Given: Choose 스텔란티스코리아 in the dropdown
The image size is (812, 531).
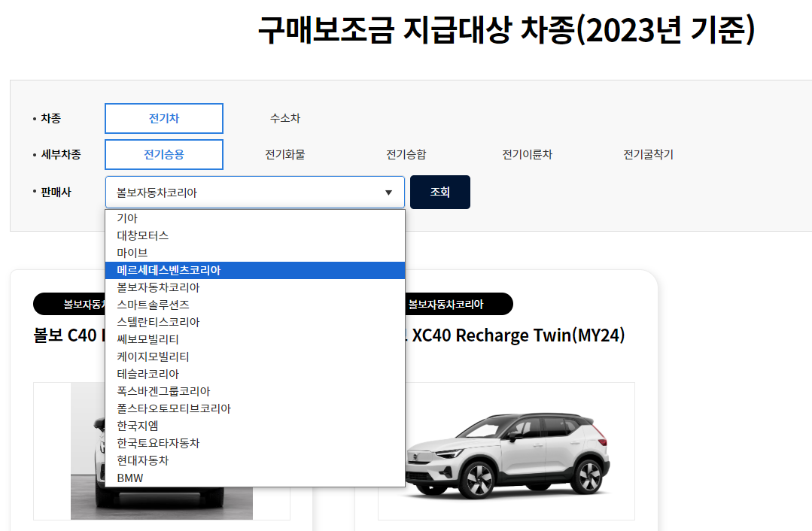Looking at the screenshot, I should point(255,322).
